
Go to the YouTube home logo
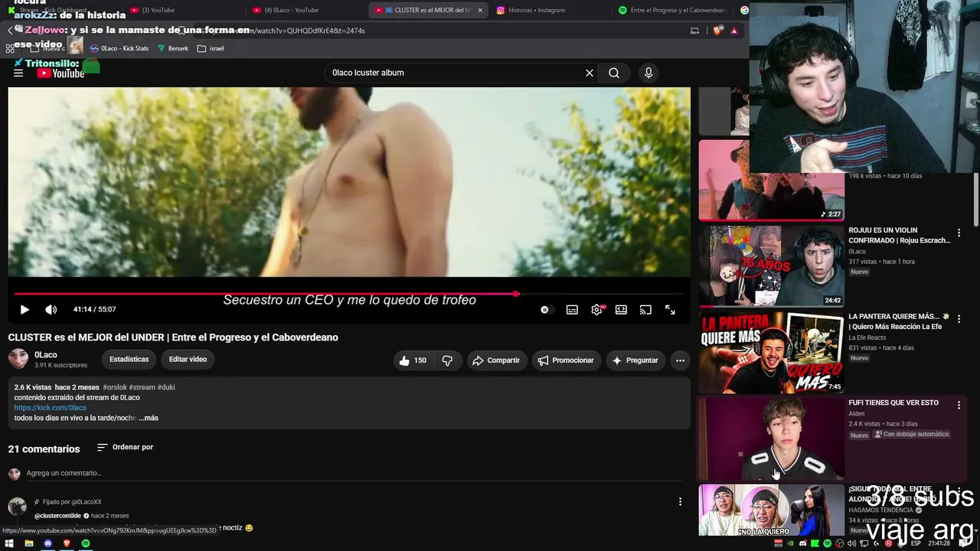[x=60, y=73]
